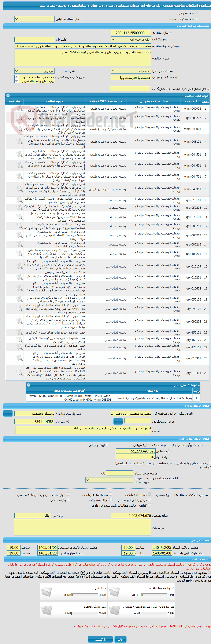Select the مناقصه تجدید شده radio button
The width and height of the screenshot is (211, 644).
196,19
